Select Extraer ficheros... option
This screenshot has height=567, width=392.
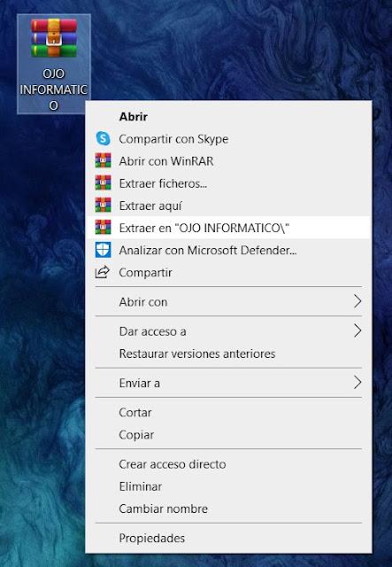[x=228, y=183]
